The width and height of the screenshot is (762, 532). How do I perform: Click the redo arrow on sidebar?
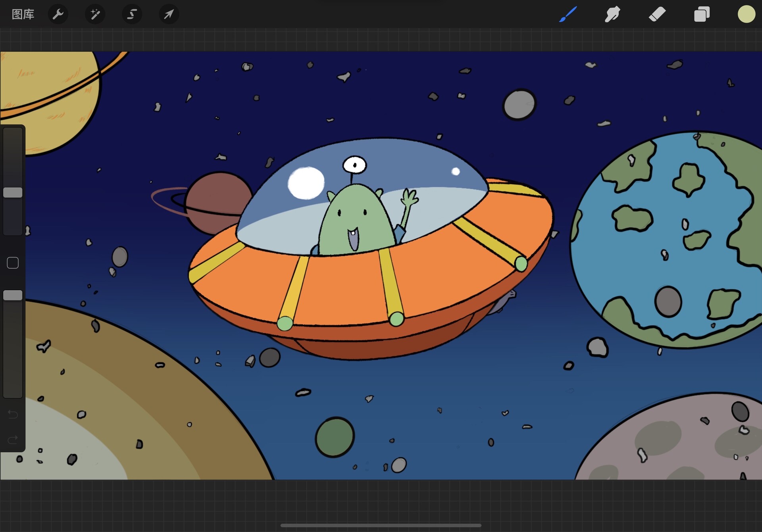pyautogui.click(x=13, y=440)
